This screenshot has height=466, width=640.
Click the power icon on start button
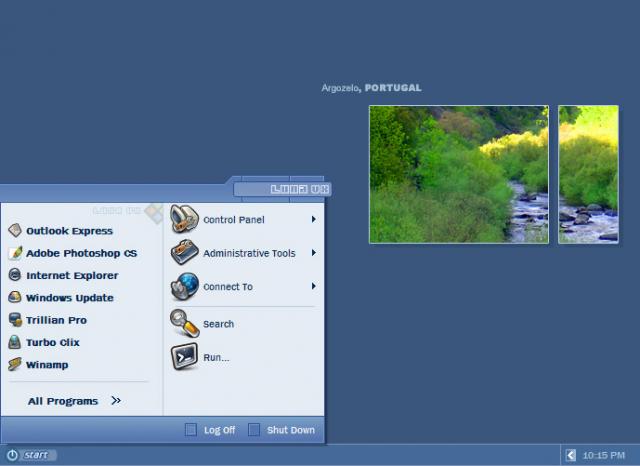(12, 455)
